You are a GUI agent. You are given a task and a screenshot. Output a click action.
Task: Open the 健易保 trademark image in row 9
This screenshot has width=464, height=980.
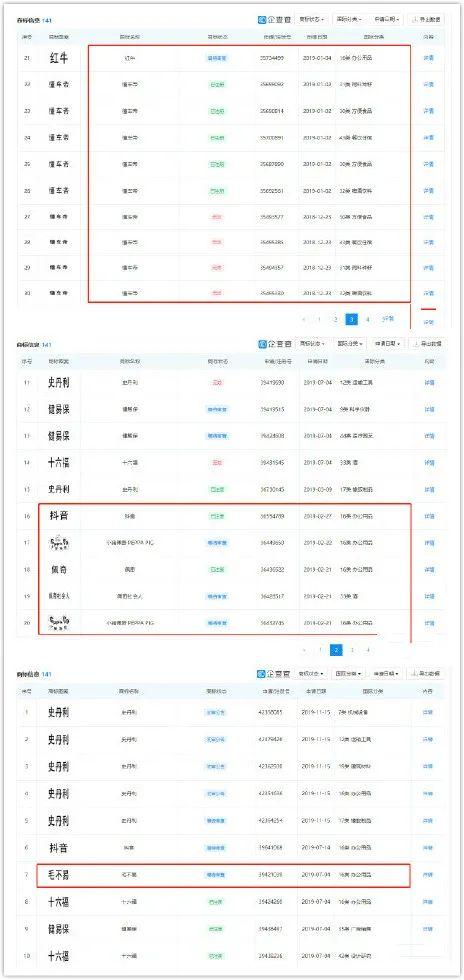pos(58,929)
